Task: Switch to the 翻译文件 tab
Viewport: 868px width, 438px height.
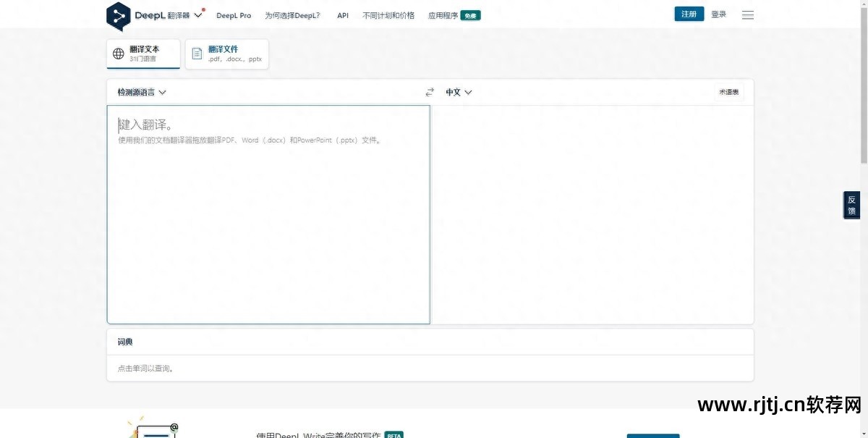Action: (x=226, y=54)
